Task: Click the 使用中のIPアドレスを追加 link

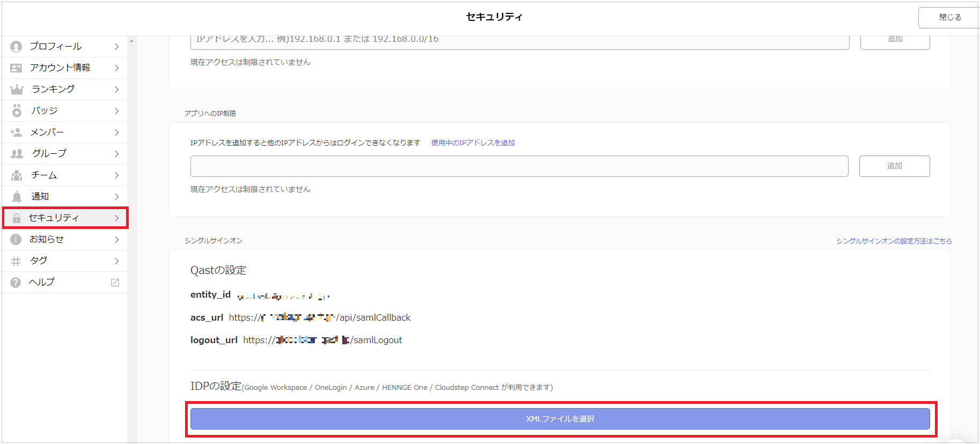Action: pos(473,143)
